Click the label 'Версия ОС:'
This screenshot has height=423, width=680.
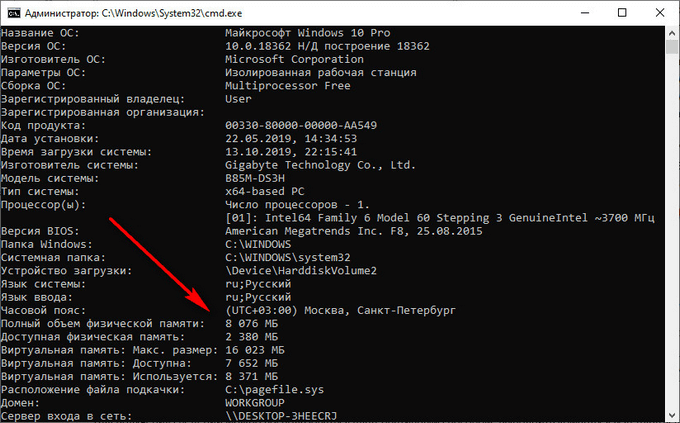33,46
